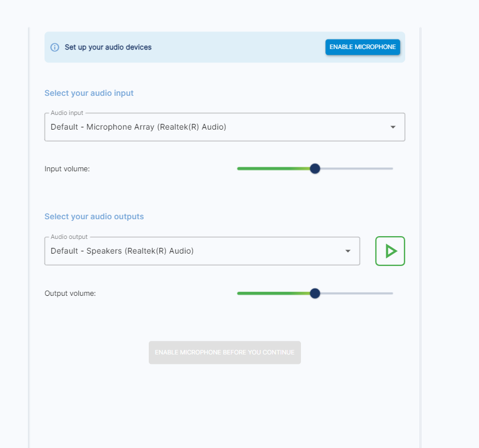Play the test sound for audio output

[390, 251]
